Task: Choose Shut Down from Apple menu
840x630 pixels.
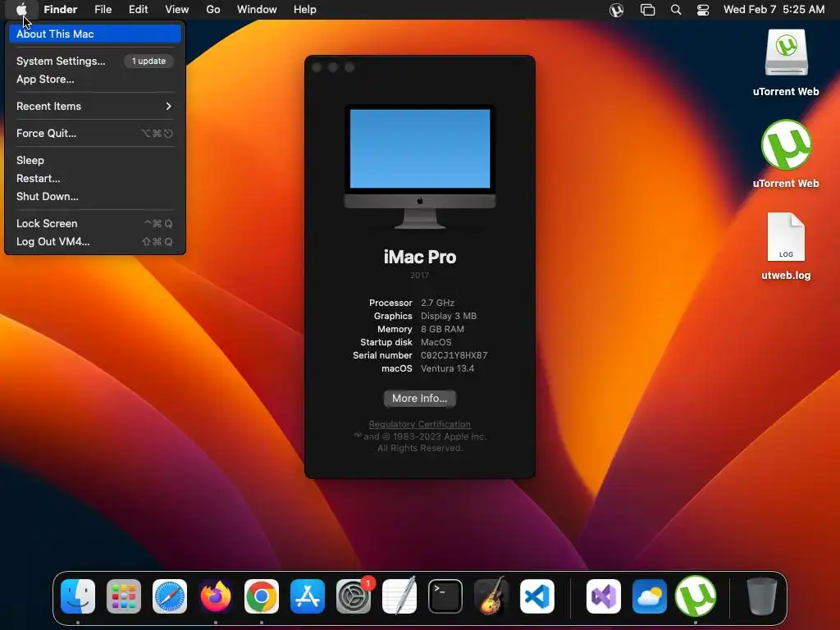Action: pyautogui.click(x=95, y=197)
